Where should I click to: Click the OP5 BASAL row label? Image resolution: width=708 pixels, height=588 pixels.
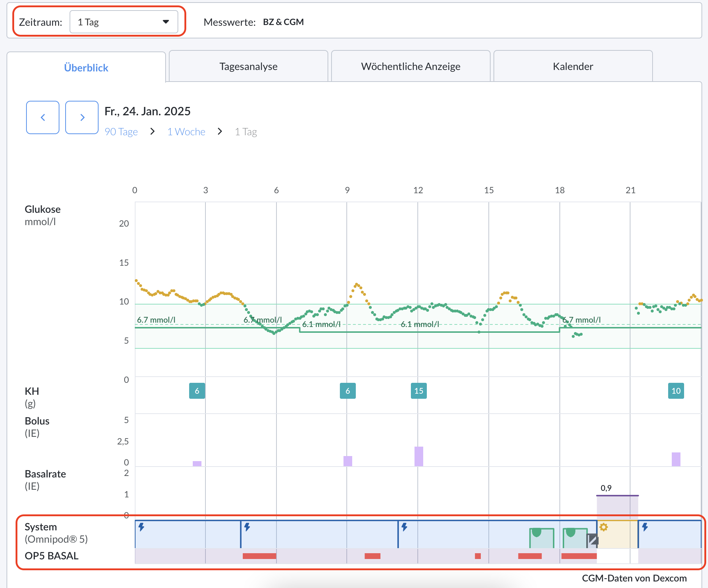51,556
